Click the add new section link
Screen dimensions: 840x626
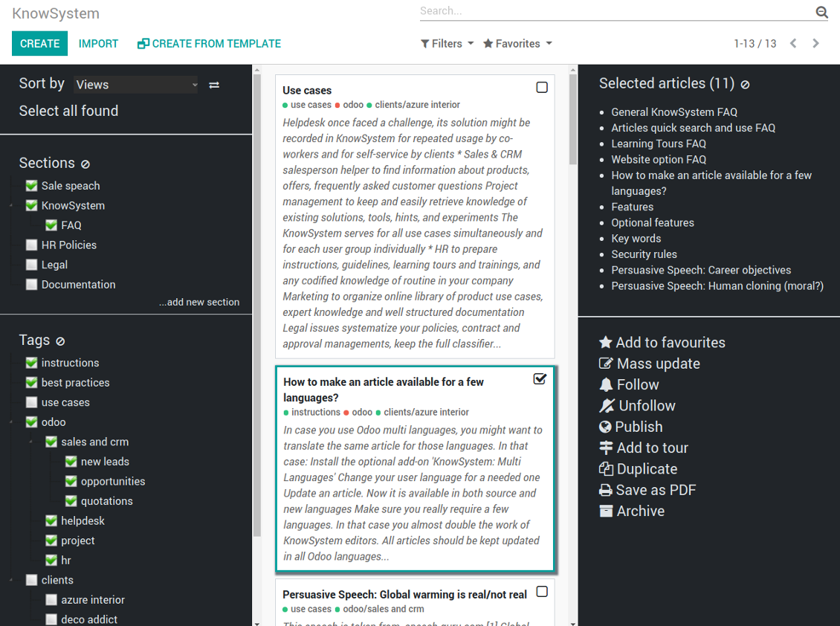pos(198,303)
